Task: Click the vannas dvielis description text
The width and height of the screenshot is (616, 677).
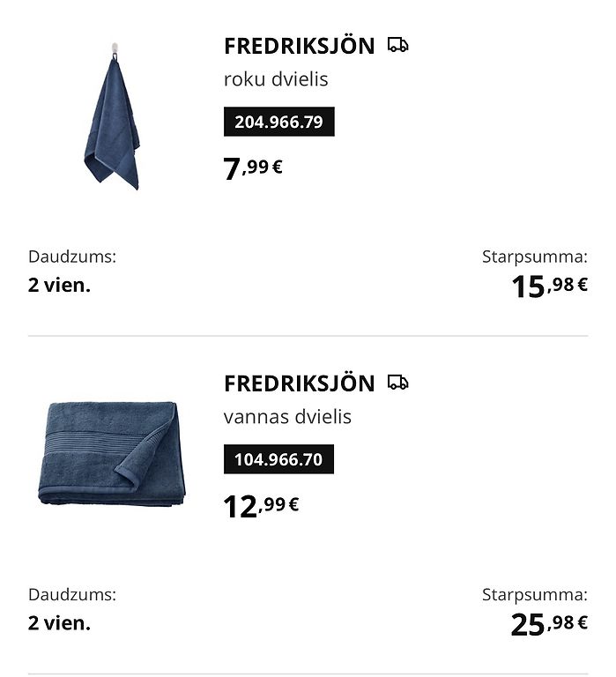Action: tap(287, 417)
